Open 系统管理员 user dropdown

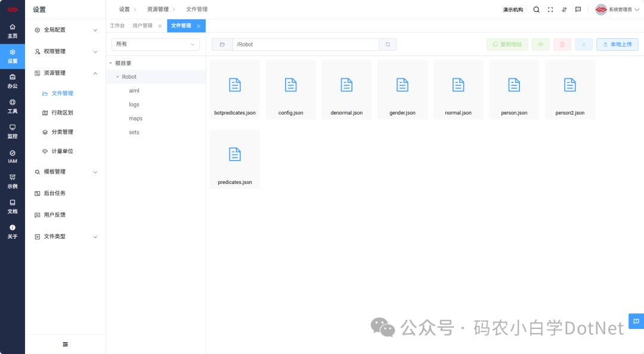point(617,10)
